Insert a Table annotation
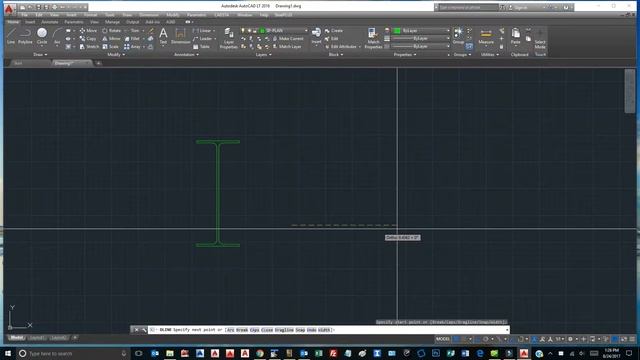640x360 pixels. 201,47
